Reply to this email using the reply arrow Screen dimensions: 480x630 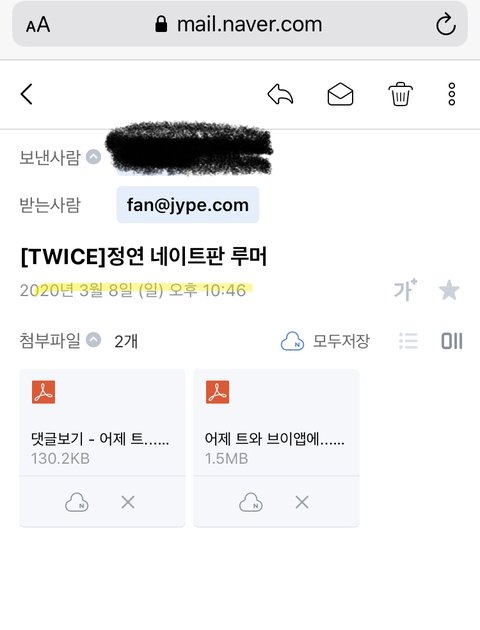(280, 94)
